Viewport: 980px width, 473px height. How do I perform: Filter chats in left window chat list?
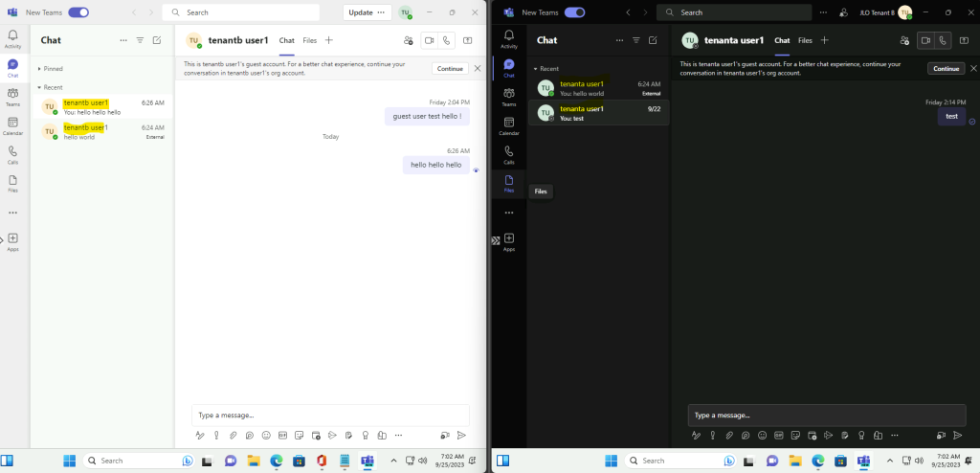[140, 40]
